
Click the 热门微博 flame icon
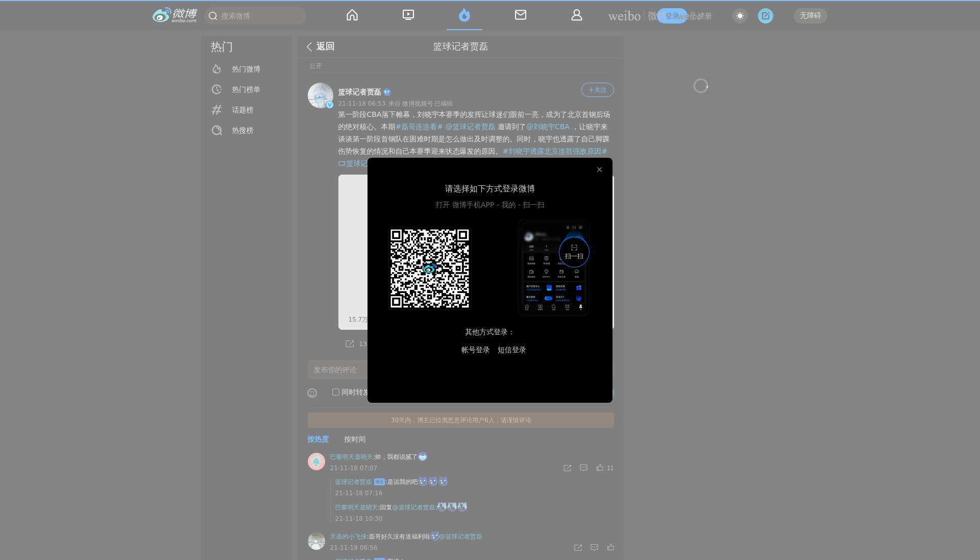(217, 69)
